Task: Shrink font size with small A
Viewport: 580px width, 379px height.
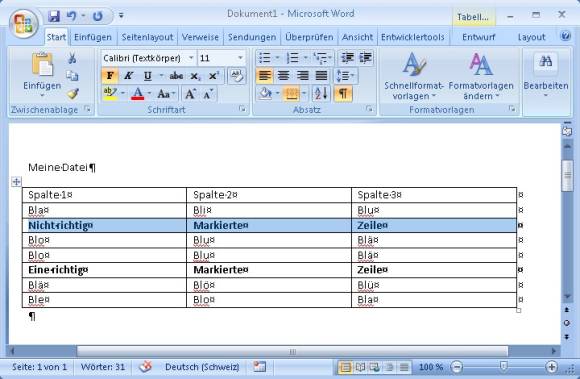Action: pos(208,94)
